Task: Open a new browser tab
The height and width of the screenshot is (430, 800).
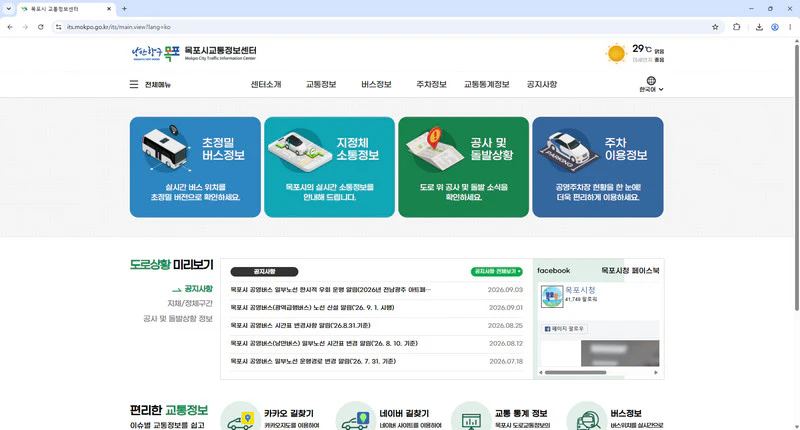Action: (x=124, y=9)
